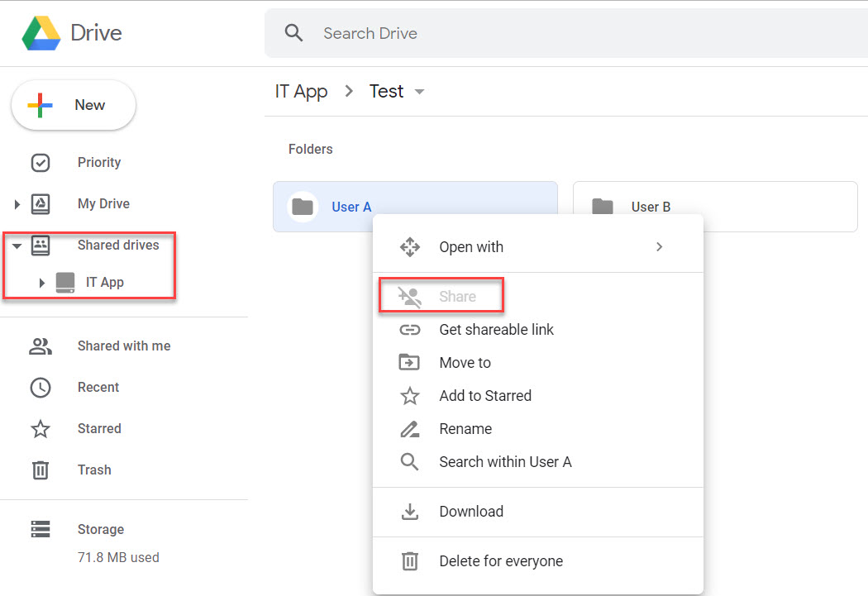Image resolution: width=868 pixels, height=596 pixels.
Task: Expand the IT App shared drive
Action: pos(42,282)
